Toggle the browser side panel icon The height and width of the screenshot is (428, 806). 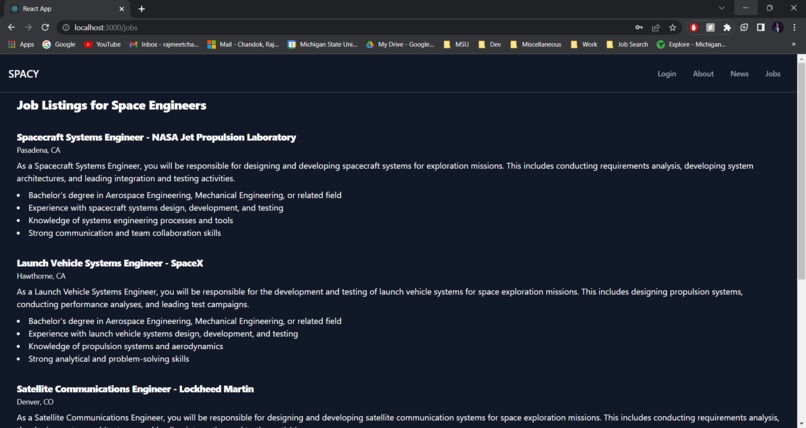click(761, 28)
